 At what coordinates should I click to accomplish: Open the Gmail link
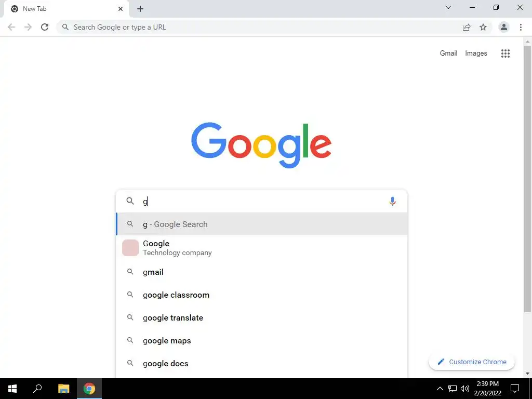pos(448,54)
